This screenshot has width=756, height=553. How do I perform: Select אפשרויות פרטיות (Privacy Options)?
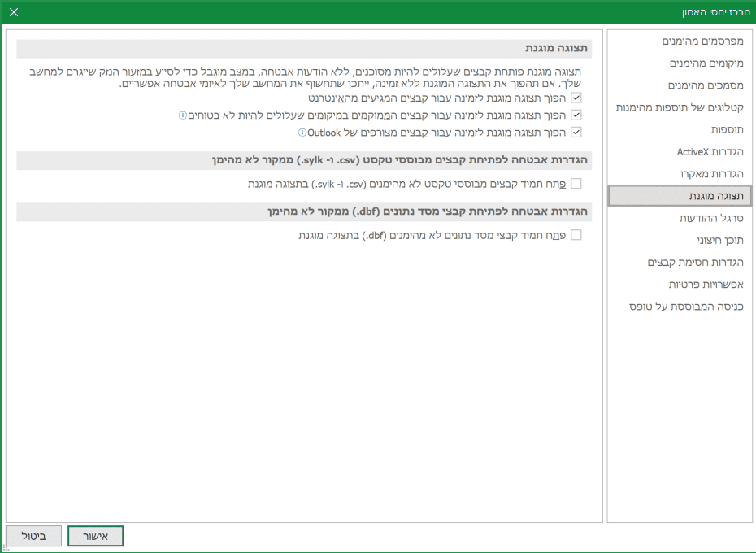click(680, 285)
